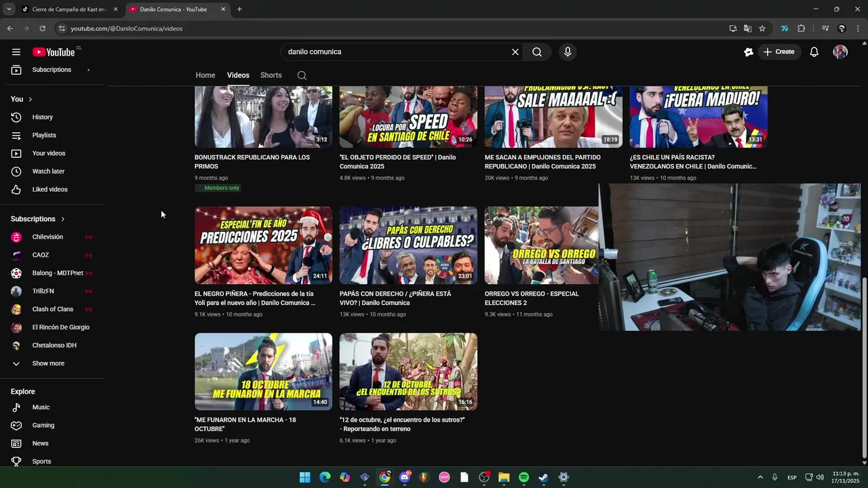868x488 pixels.
Task: Open the browser tab search dropdown
Action: (9, 9)
